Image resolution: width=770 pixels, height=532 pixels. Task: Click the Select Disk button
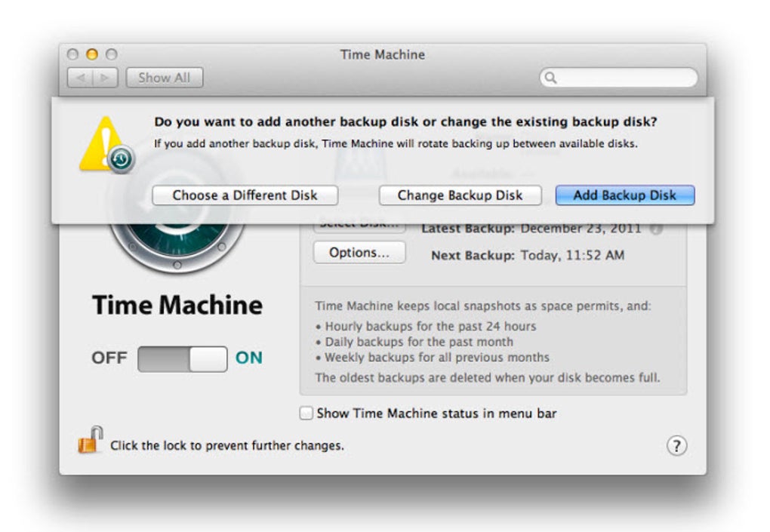point(359,223)
